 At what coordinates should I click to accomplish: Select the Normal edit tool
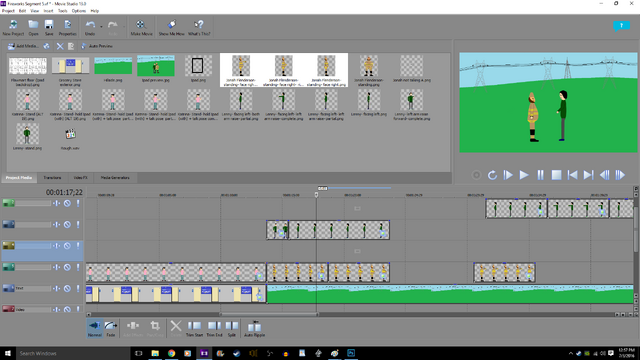coord(95,329)
